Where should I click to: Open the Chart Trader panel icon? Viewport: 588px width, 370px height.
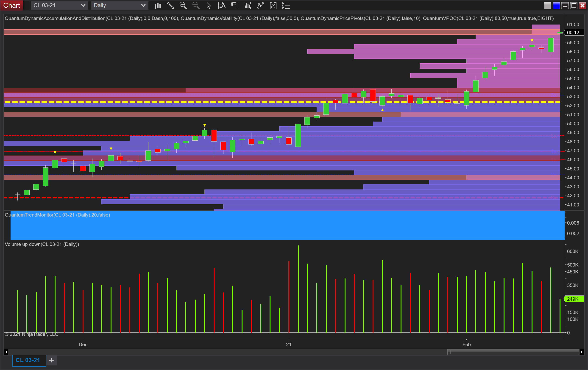pos(234,5)
